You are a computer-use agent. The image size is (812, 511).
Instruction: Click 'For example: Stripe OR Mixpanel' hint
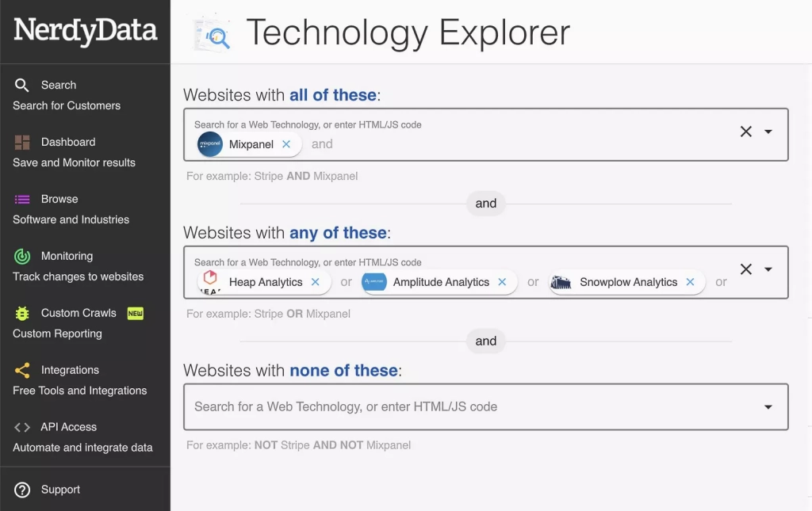click(268, 314)
